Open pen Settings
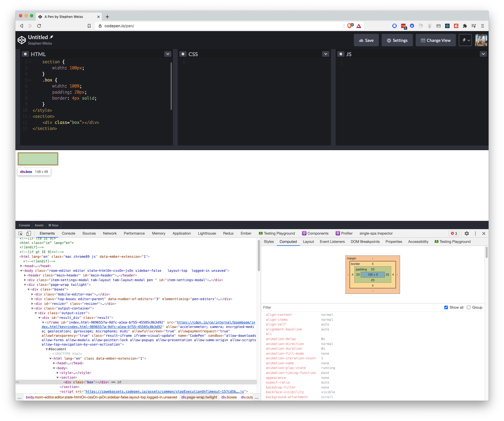Viewport: 504px width, 421px height. pyautogui.click(x=397, y=40)
